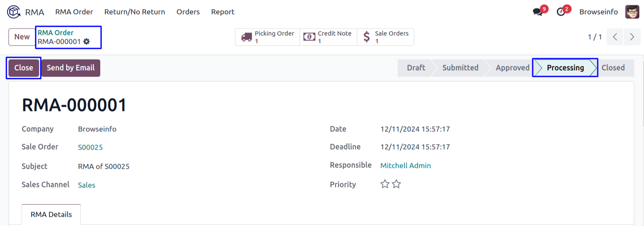Screen dimensions: 644x226
Task: Open sale order S00025 link
Action: click(90, 147)
